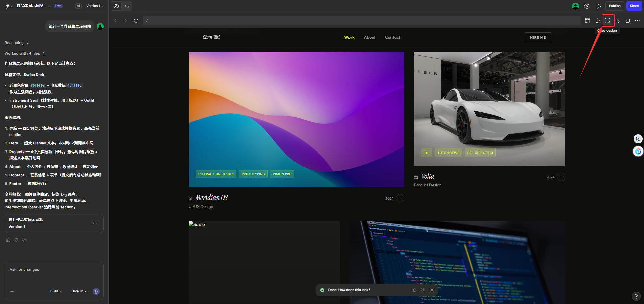Open project settings gear

click(x=587, y=6)
